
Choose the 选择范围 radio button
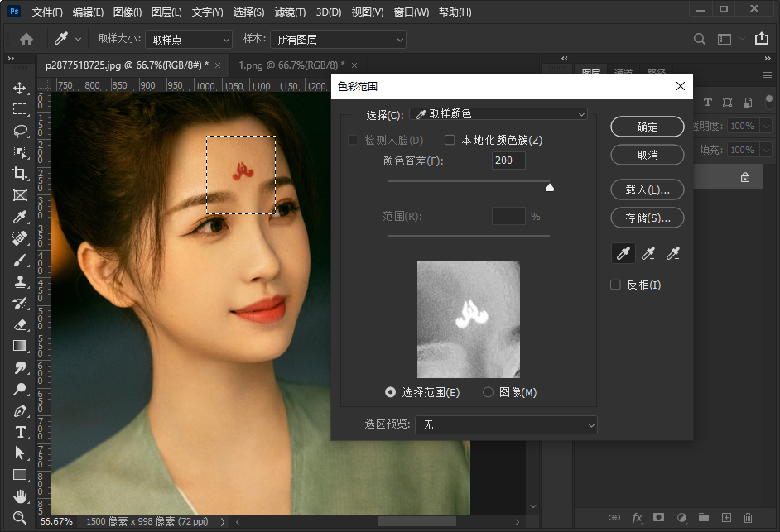391,392
